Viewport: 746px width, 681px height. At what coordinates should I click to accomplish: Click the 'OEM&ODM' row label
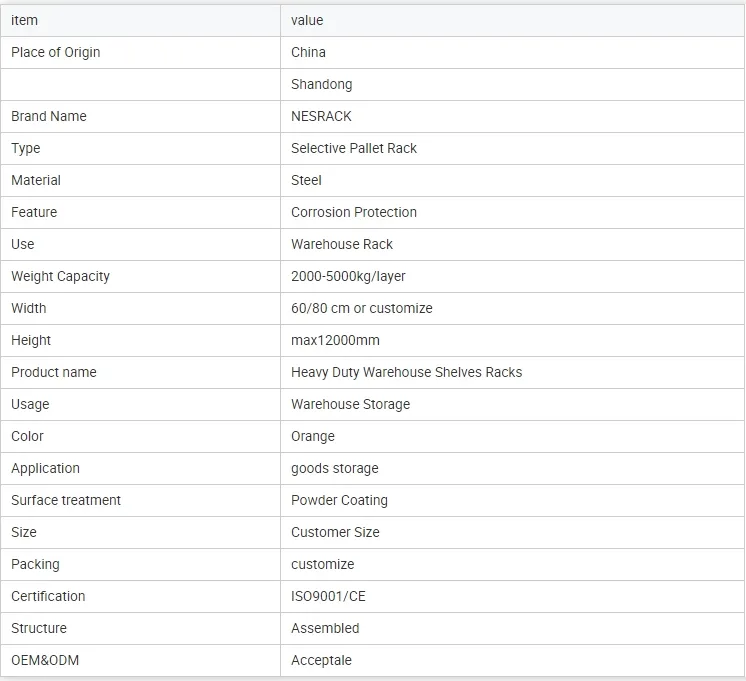(45, 660)
